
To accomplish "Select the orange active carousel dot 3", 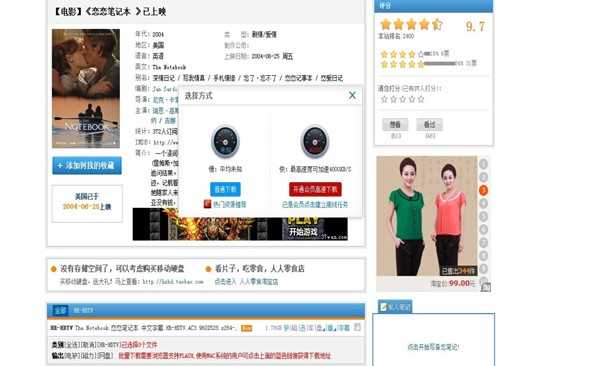I will coord(483,190).
